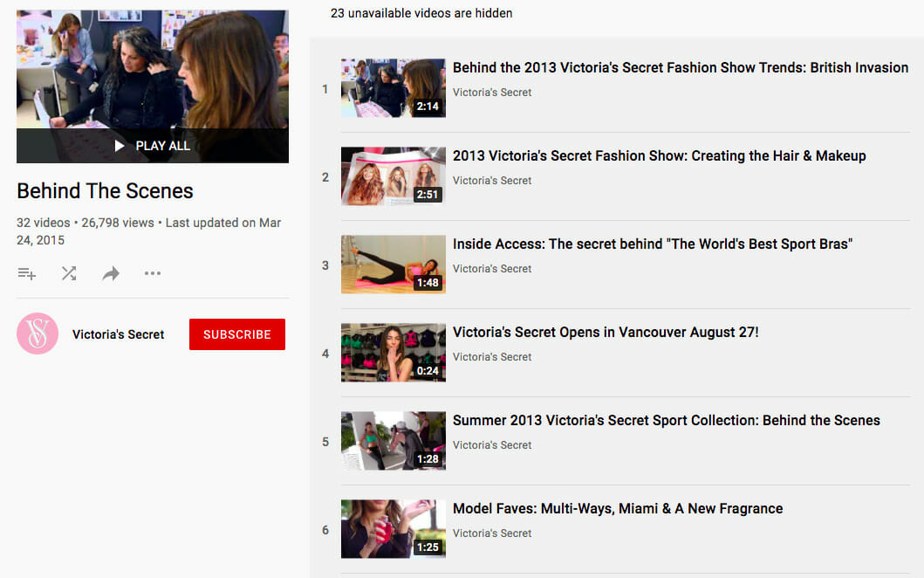Screen dimensions: 924x578
Task: Open the Vancouver opening video thumbnail
Action: 393,353
